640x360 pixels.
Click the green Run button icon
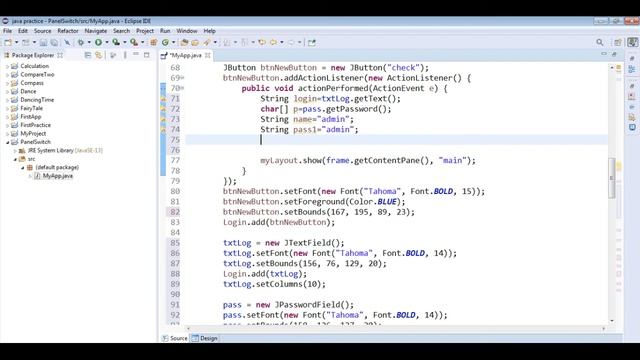click(98, 42)
